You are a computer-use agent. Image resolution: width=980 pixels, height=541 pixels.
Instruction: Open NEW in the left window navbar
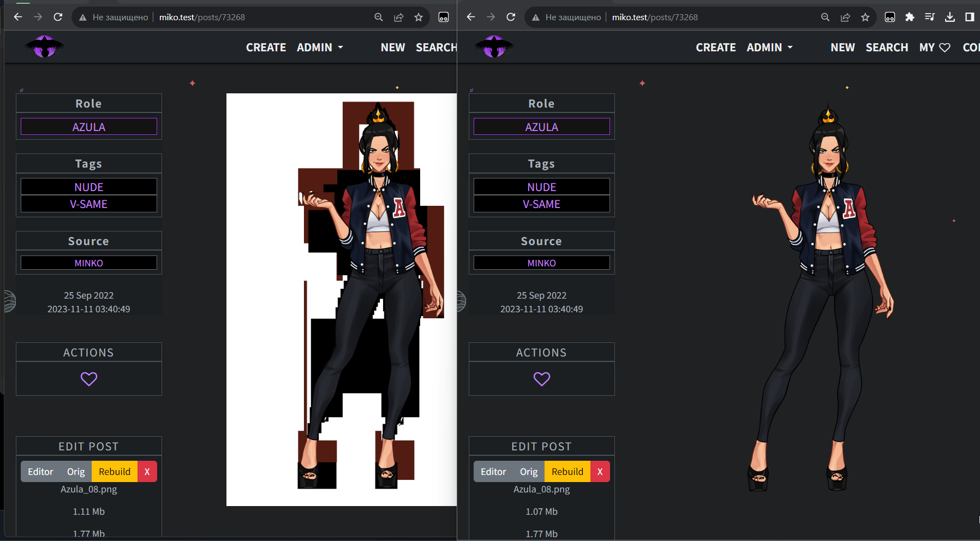(x=393, y=47)
